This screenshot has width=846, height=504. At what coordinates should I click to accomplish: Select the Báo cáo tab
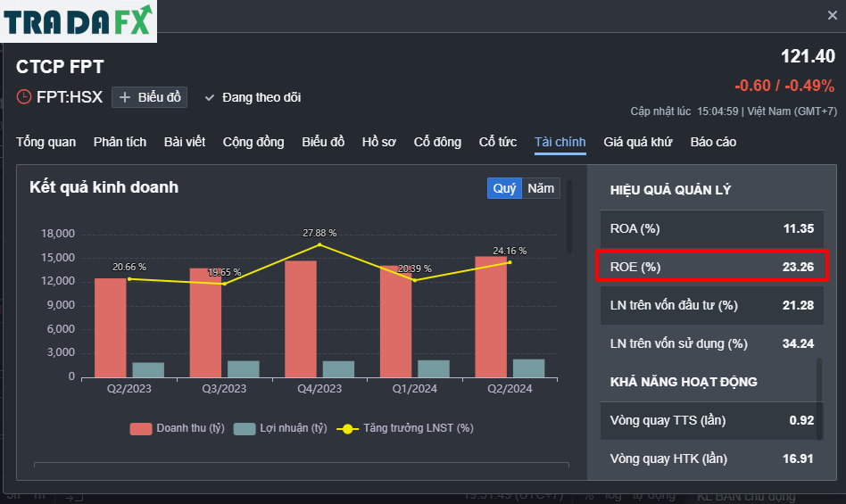[713, 143]
